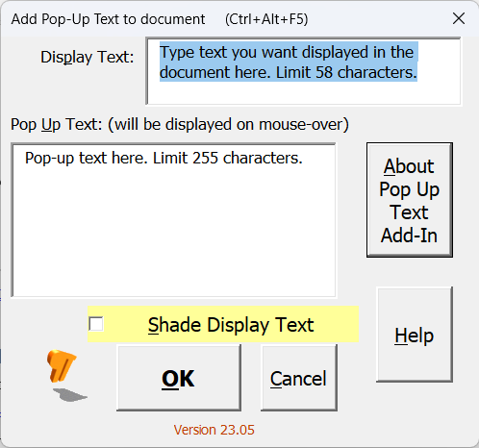Cancel the dialog
479x448 pixels.
click(x=299, y=378)
